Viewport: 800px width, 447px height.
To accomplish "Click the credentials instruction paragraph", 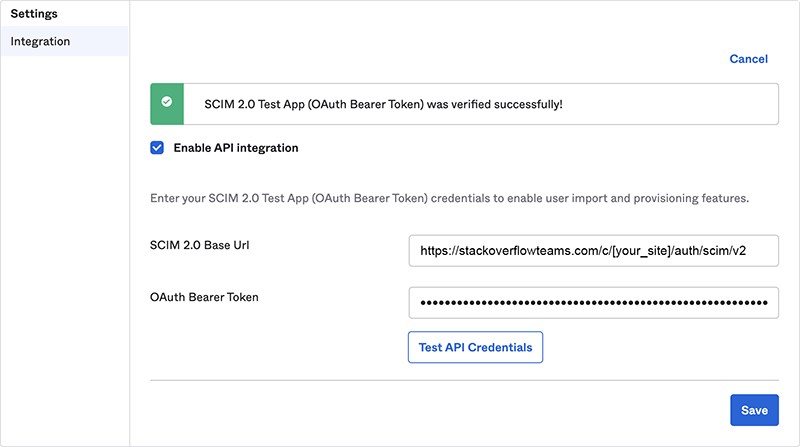I will point(448,199).
